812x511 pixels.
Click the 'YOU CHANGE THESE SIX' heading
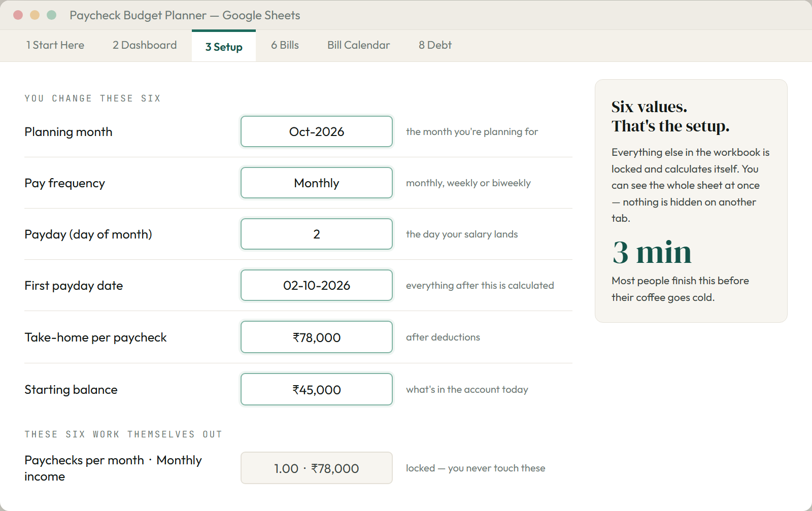coord(92,98)
